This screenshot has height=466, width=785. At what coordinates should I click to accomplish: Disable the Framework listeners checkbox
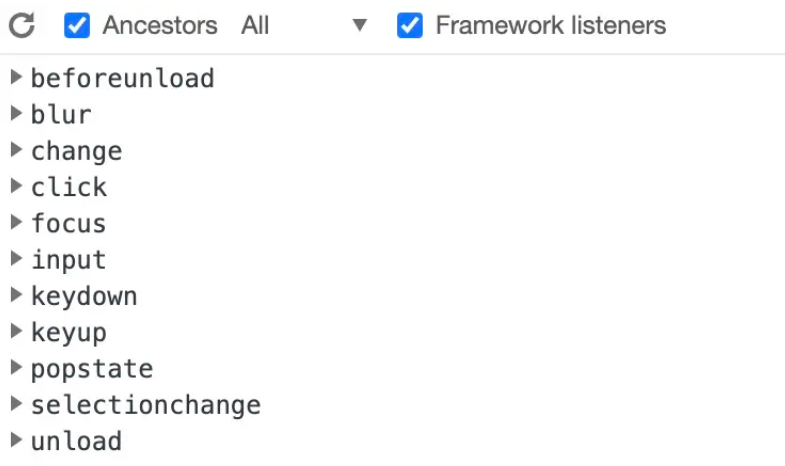tap(410, 25)
